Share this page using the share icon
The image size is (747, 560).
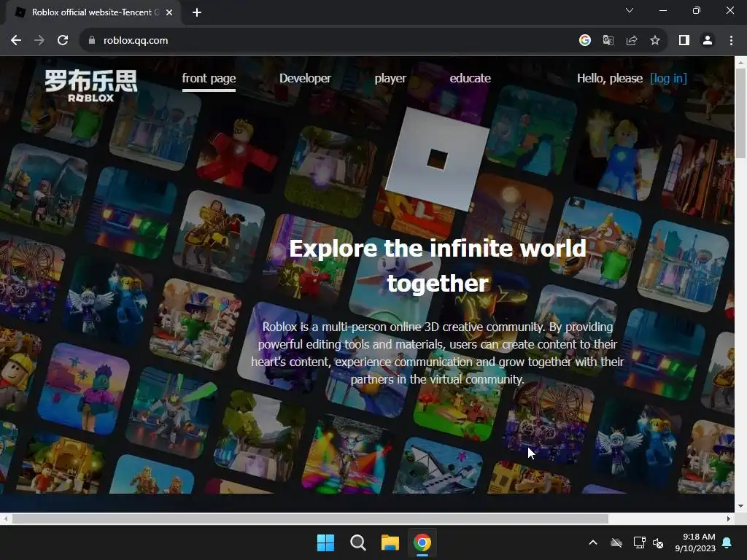coord(632,41)
